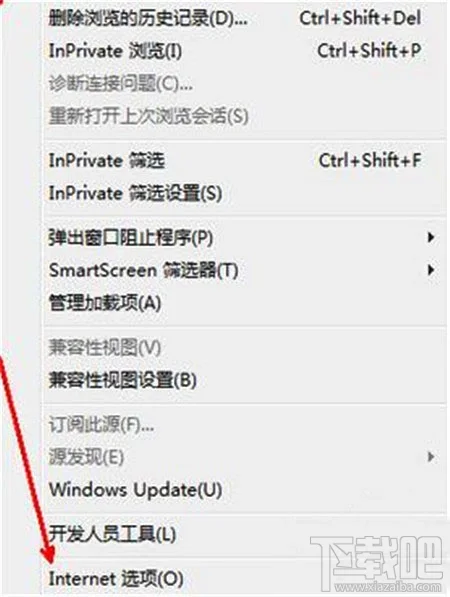Click the 下载吧 watermark logo
Image resolution: width=450 pixels, height=597 pixels.
(x=377, y=563)
